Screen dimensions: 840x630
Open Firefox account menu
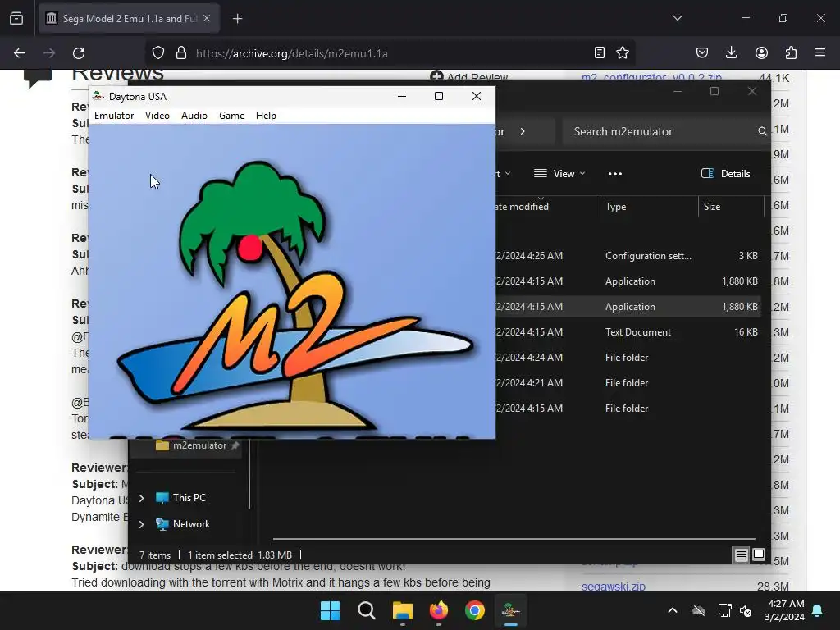761,52
